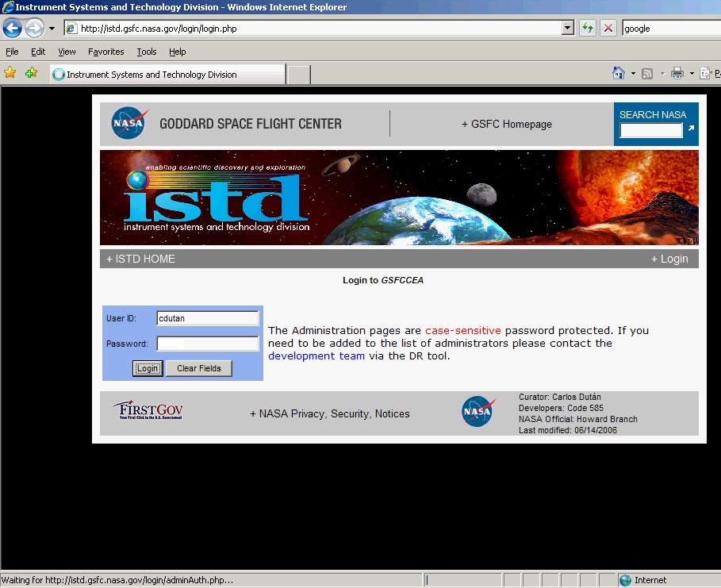
Task: Expand the Home button dropdown arrow
Action: tap(633, 73)
